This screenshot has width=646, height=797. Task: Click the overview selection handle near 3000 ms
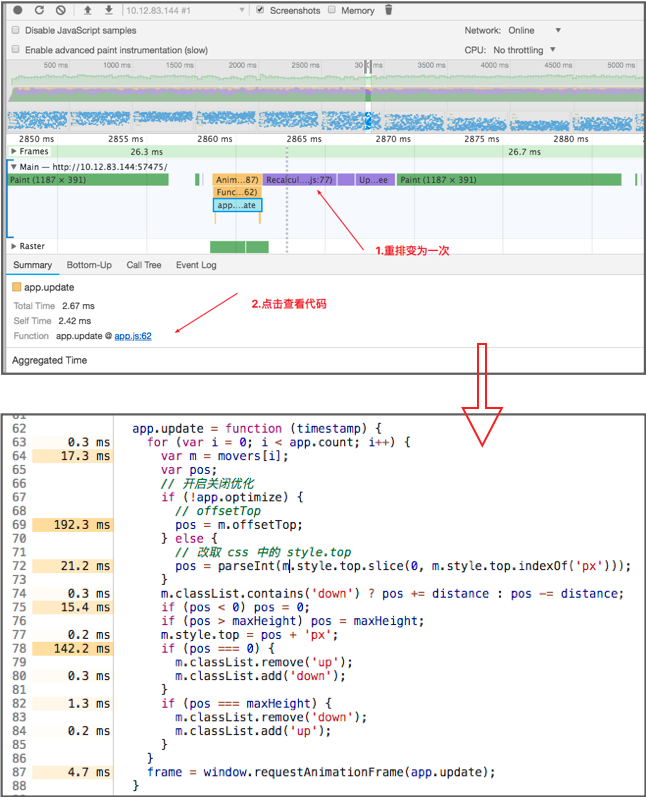point(368,66)
